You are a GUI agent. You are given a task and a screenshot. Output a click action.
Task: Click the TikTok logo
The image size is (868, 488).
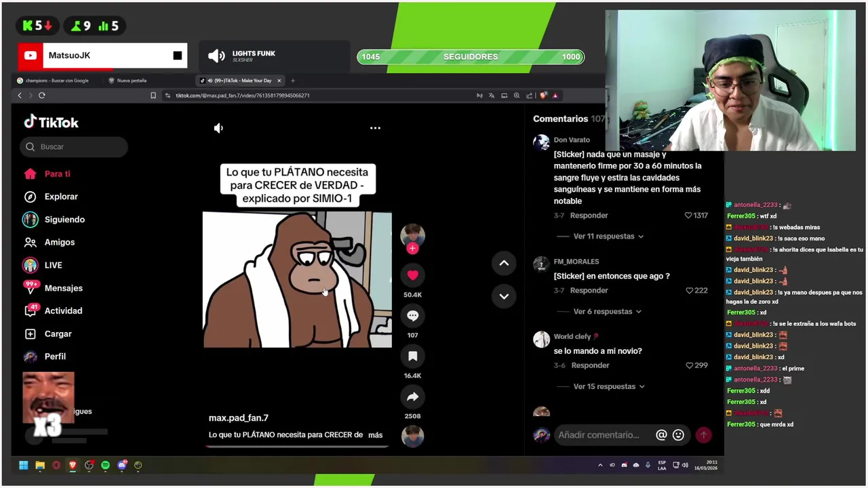point(52,122)
